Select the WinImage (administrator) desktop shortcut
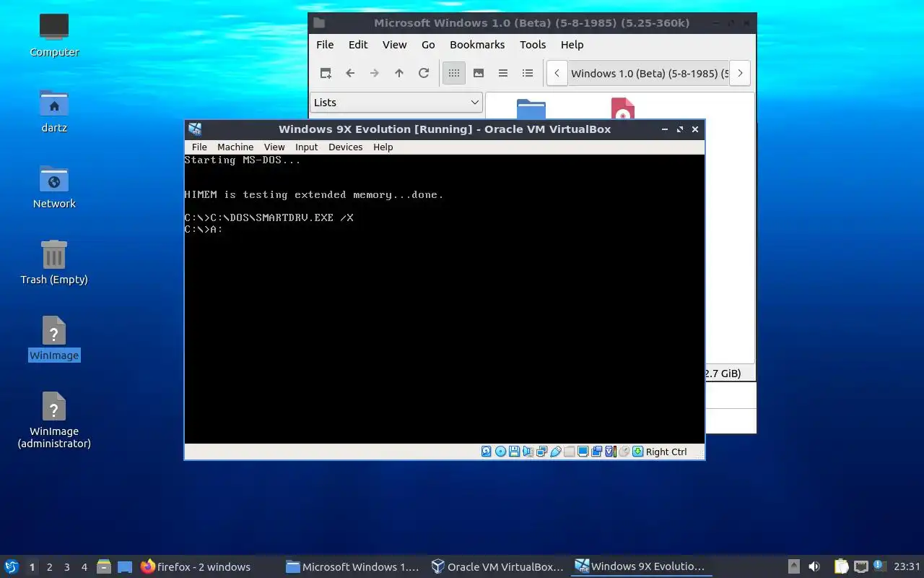This screenshot has height=578, width=924. click(x=54, y=420)
